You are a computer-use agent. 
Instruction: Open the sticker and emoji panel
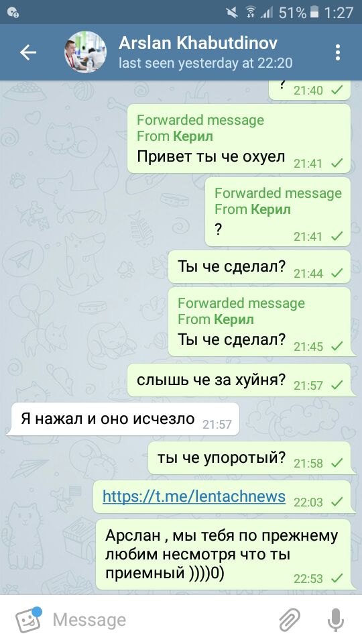28,619
